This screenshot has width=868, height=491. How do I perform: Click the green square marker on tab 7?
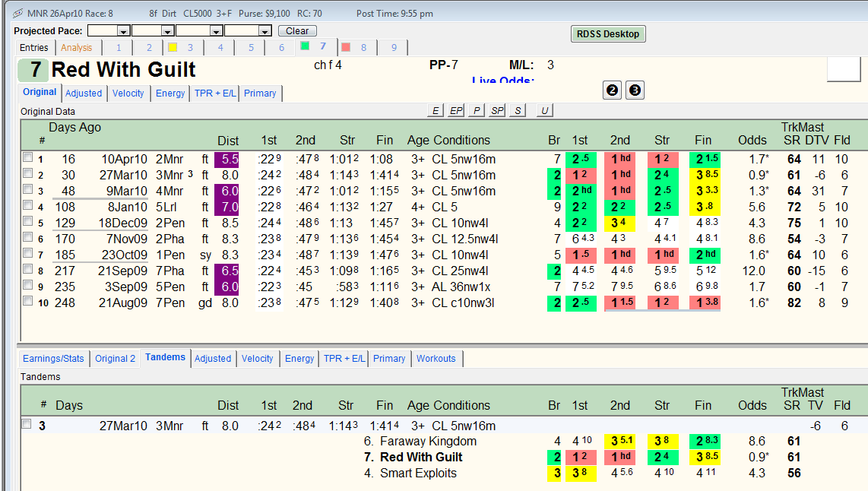(x=305, y=46)
